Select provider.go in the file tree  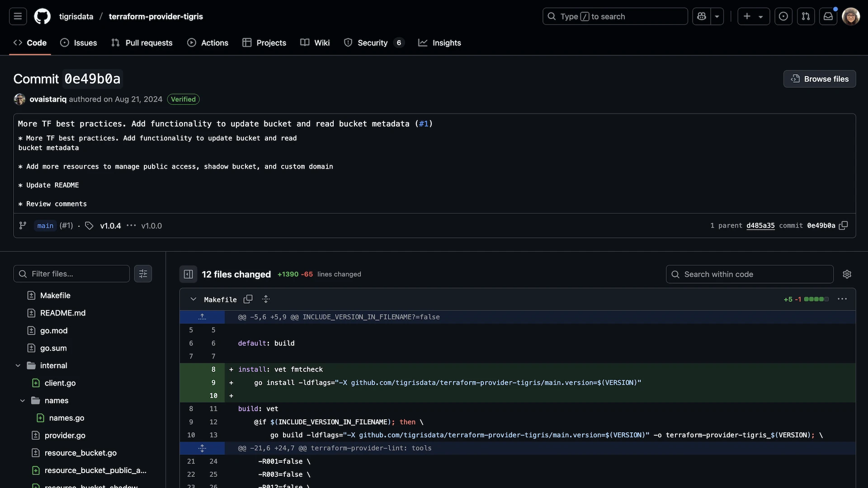tap(65, 436)
